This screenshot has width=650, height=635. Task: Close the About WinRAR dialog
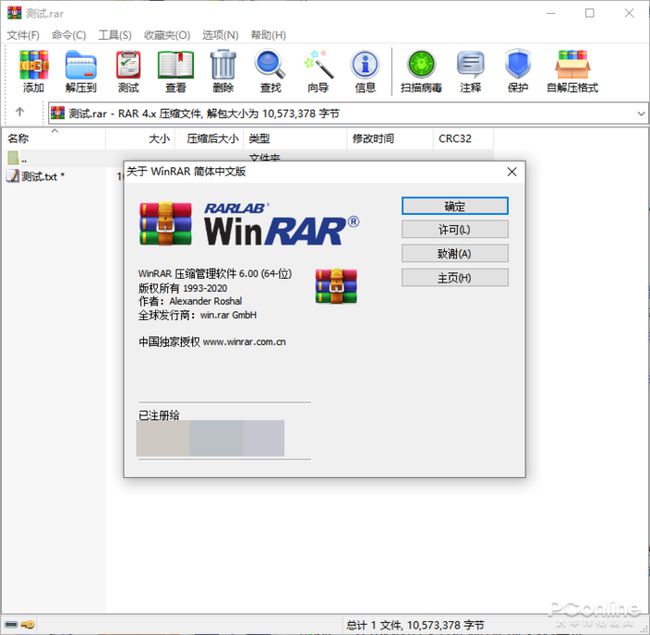click(512, 172)
